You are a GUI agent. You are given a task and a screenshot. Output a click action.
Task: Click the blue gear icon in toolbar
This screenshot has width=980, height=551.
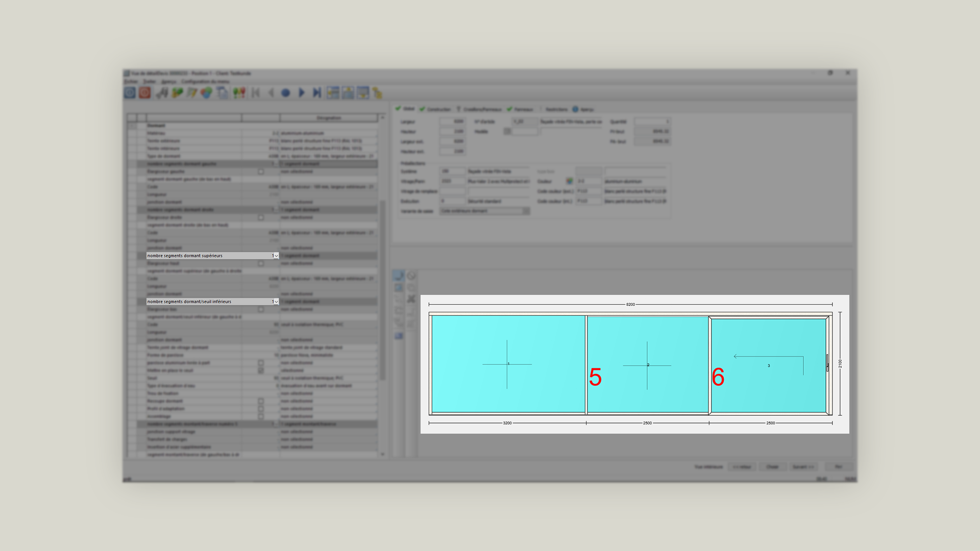click(x=130, y=92)
